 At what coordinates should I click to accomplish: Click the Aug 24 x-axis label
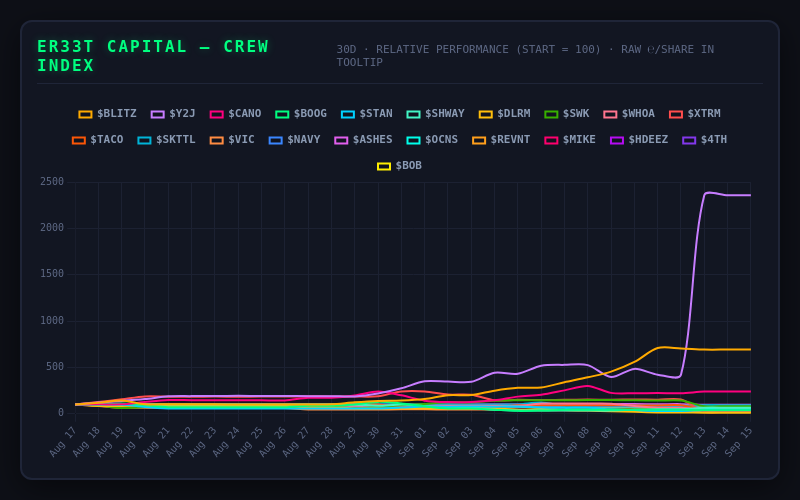pos(226,442)
